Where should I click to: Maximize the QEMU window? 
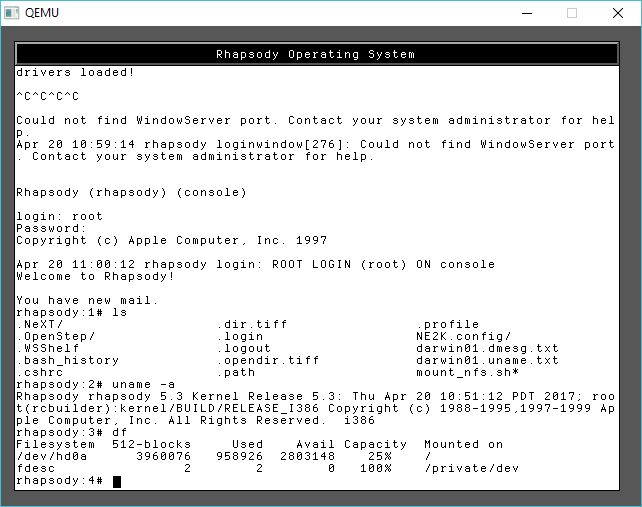click(572, 13)
